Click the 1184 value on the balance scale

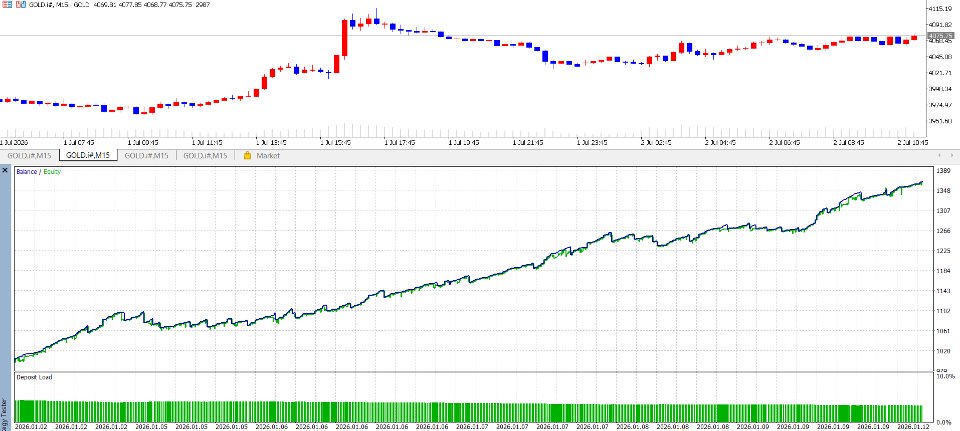pos(943,271)
